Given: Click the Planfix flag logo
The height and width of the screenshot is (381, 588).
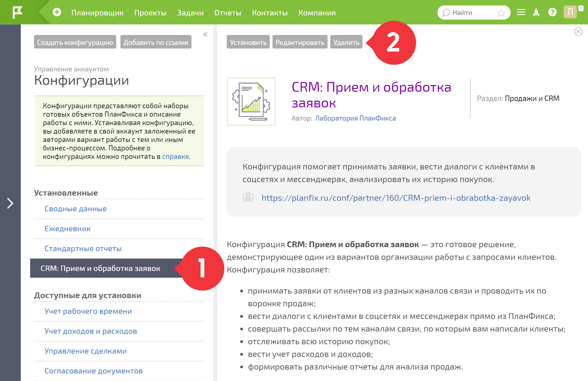Looking at the screenshot, I should click(x=17, y=12).
